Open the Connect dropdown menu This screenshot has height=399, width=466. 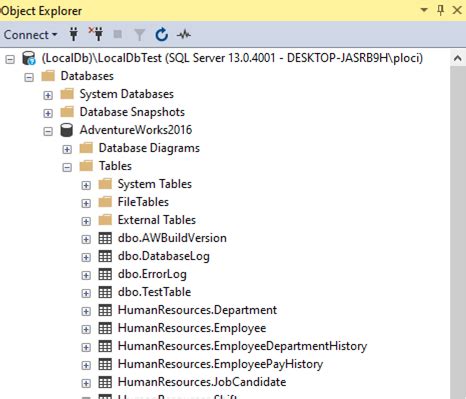pos(30,35)
